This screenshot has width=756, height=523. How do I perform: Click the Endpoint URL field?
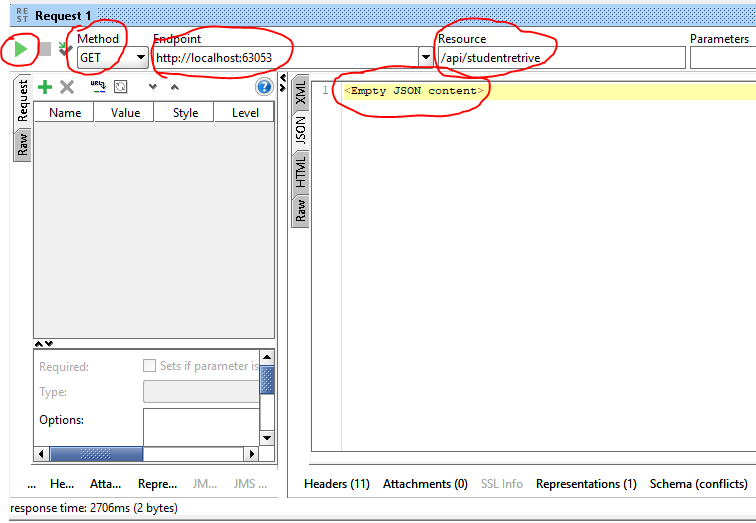pyautogui.click(x=285, y=58)
